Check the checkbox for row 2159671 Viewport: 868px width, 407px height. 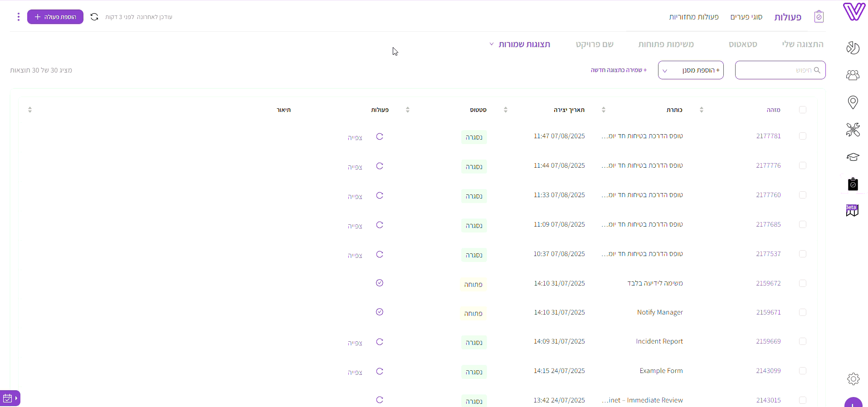(803, 312)
